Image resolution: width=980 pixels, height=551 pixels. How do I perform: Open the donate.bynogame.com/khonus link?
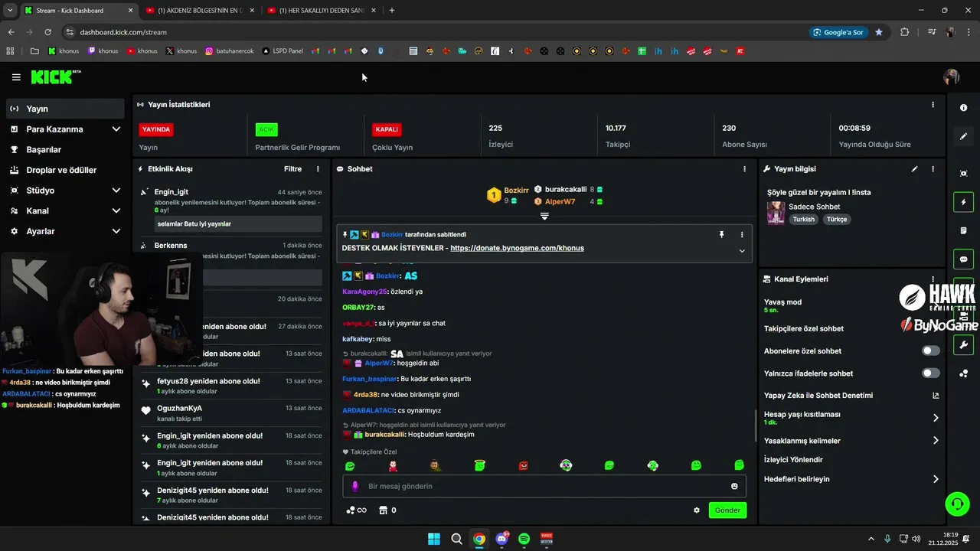coord(517,248)
